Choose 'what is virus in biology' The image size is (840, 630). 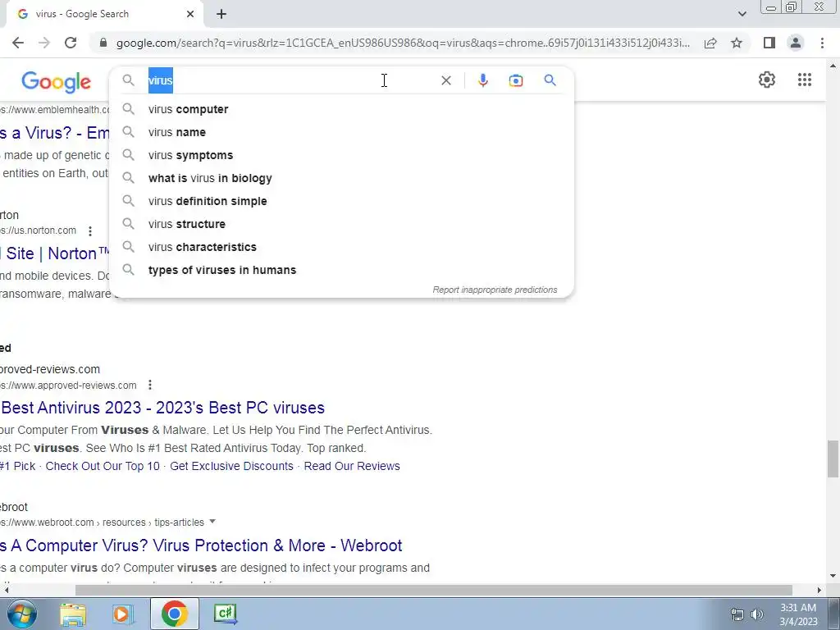pos(341,178)
